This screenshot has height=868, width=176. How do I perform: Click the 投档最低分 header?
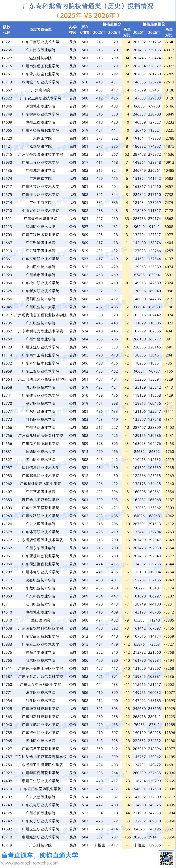(x=112, y=24)
